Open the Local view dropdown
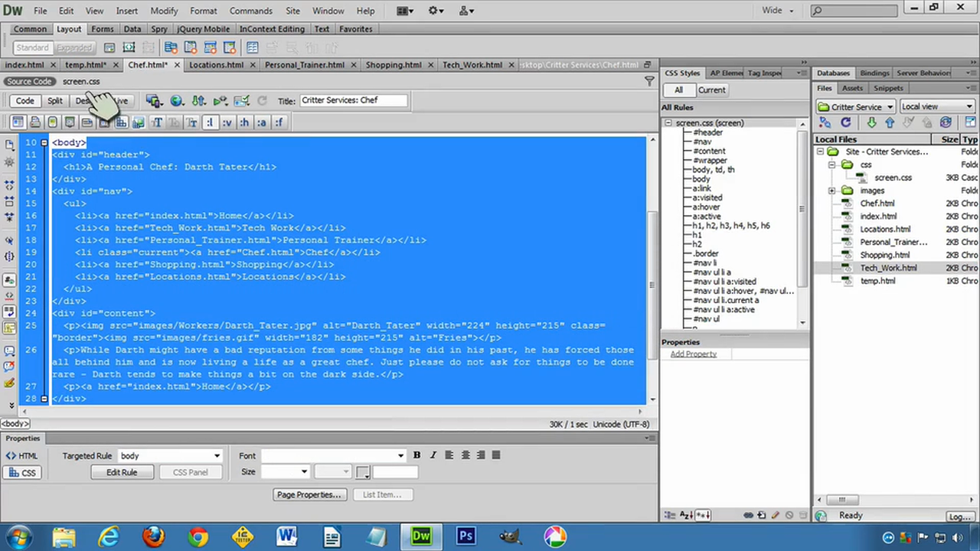The width and height of the screenshot is (980, 551). tap(936, 107)
